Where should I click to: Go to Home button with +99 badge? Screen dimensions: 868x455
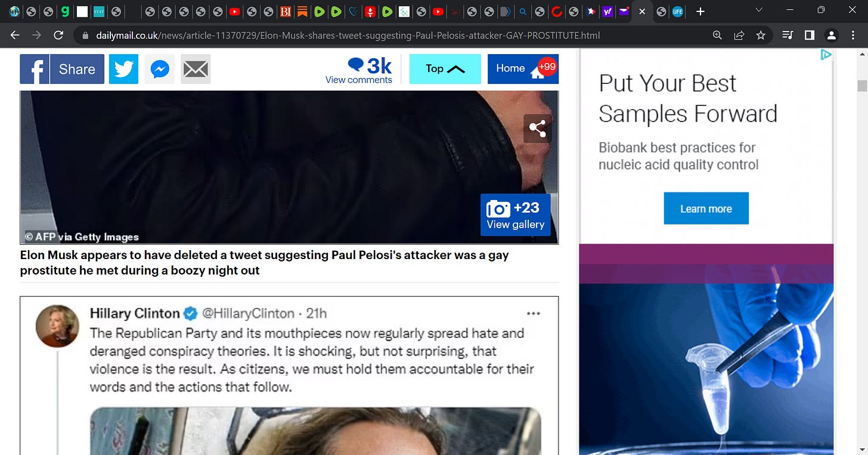523,69
